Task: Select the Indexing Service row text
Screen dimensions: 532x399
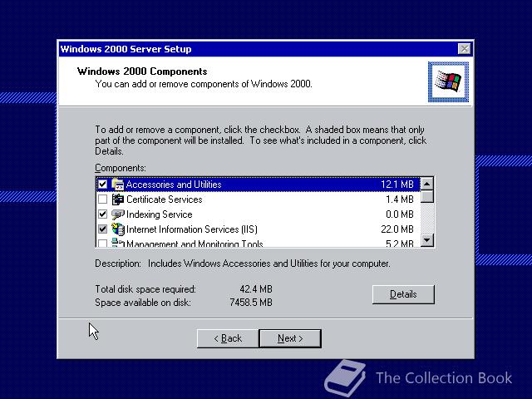Action: point(159,214)
